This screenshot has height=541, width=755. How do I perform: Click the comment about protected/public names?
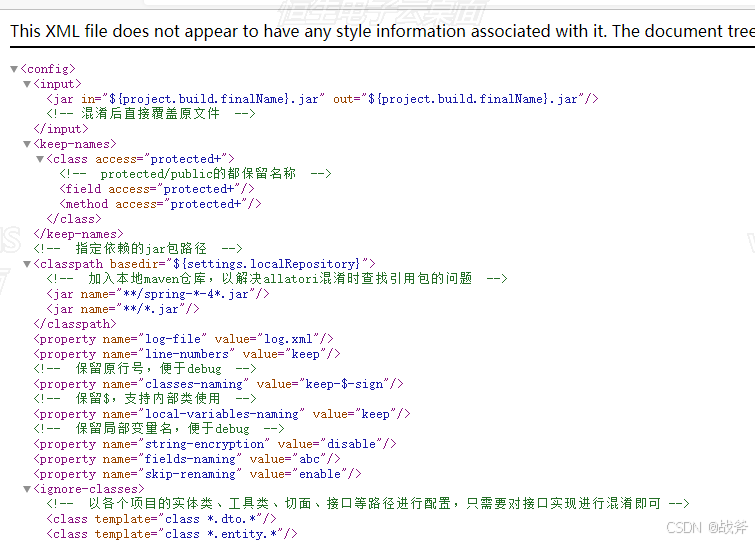click(195, 174)
